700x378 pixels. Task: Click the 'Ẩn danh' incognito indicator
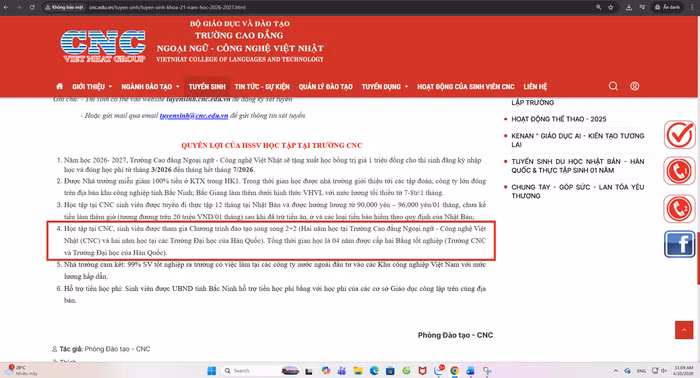pyautogui.click(x=667, y=7)
